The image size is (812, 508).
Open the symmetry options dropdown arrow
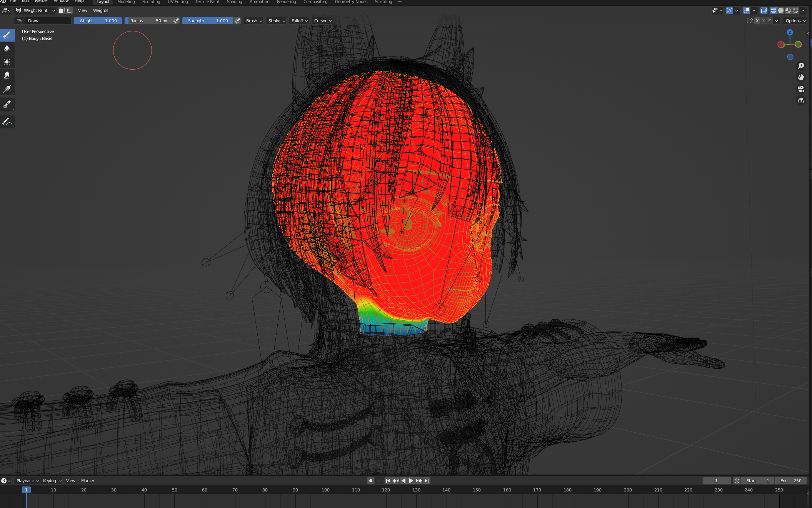(x=777, y=21)
